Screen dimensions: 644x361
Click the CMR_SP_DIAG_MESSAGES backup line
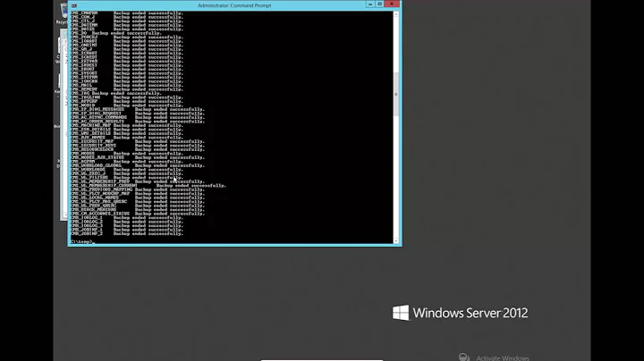pyautogui.click(x=138, y=110)
